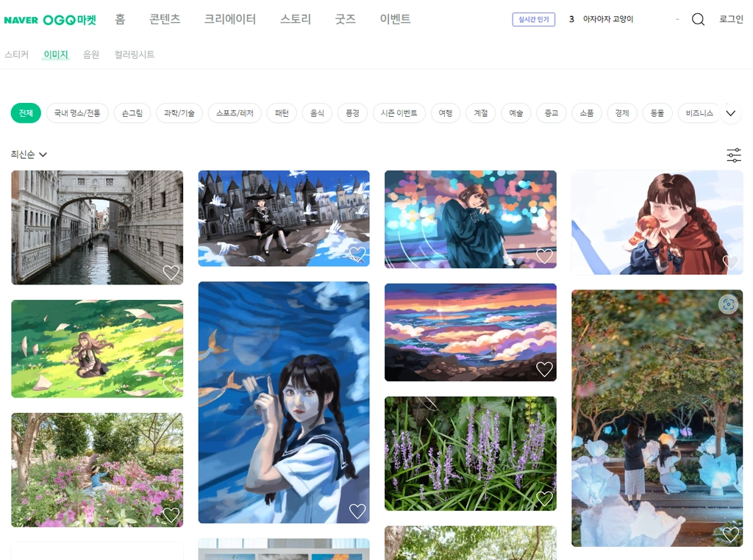
Task: Switch to the 스티커 tab
Action: [x=17, y=54]
